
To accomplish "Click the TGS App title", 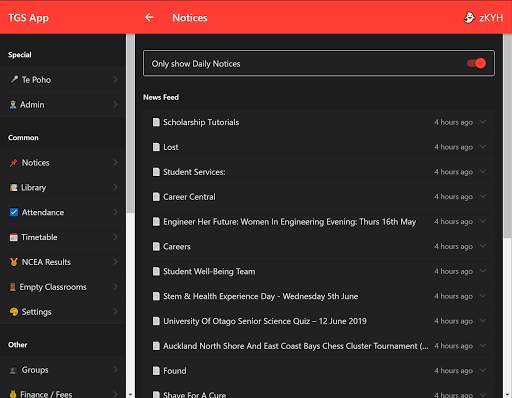I will coord(28,18).
